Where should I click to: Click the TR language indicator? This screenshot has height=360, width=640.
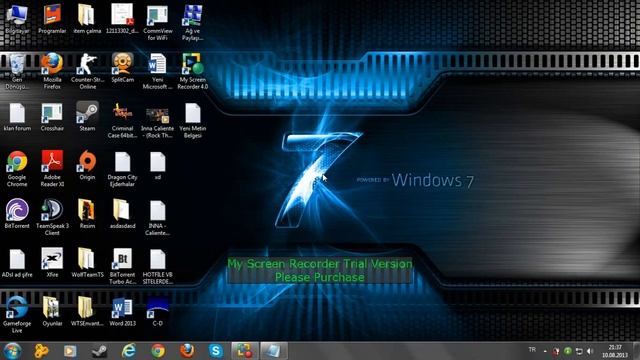pos(532,350)
